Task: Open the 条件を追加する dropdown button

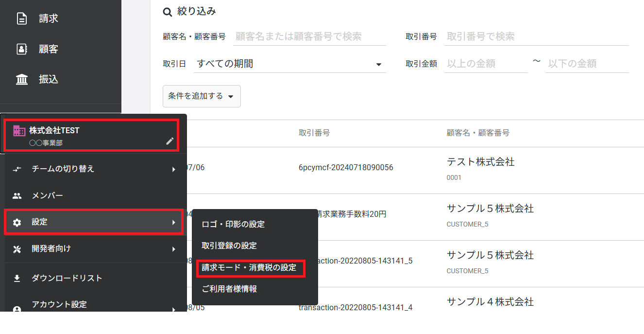Action: [202, 96]
